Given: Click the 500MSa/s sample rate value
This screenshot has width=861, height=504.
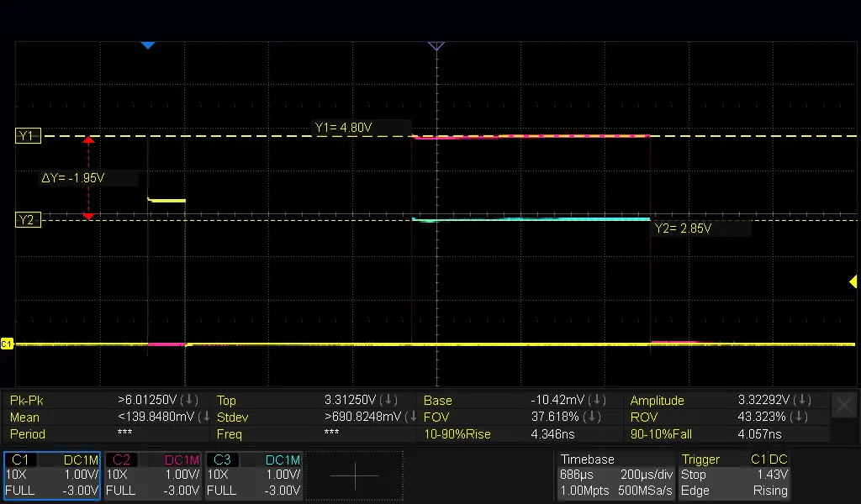Looking at the screenshot, I should (x=645, y=491).
